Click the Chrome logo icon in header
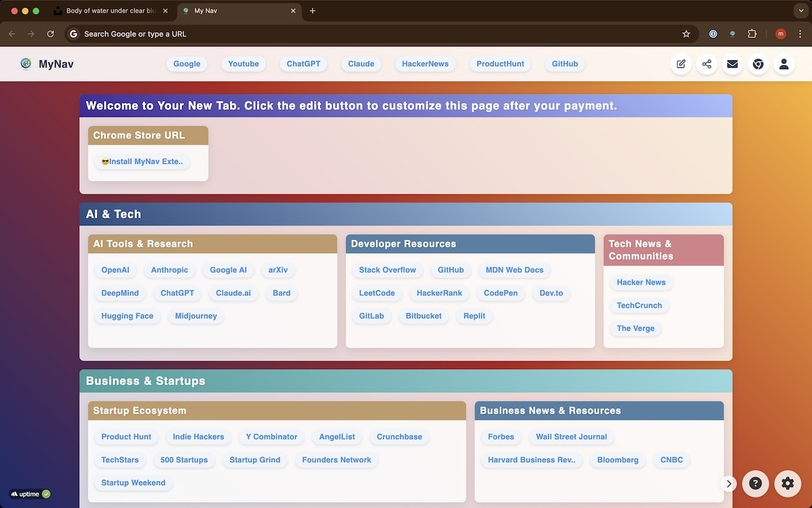 tap(758, 64)
